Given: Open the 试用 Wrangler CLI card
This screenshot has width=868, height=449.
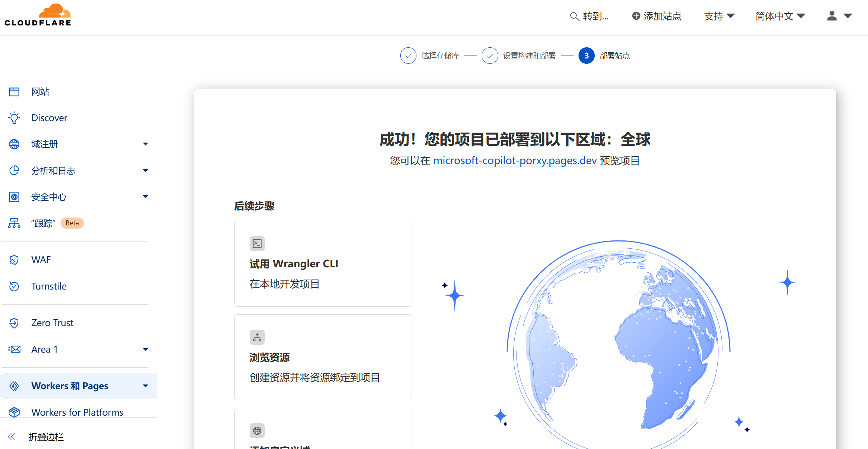Looking at the screenshot, I should coord(322,264).
